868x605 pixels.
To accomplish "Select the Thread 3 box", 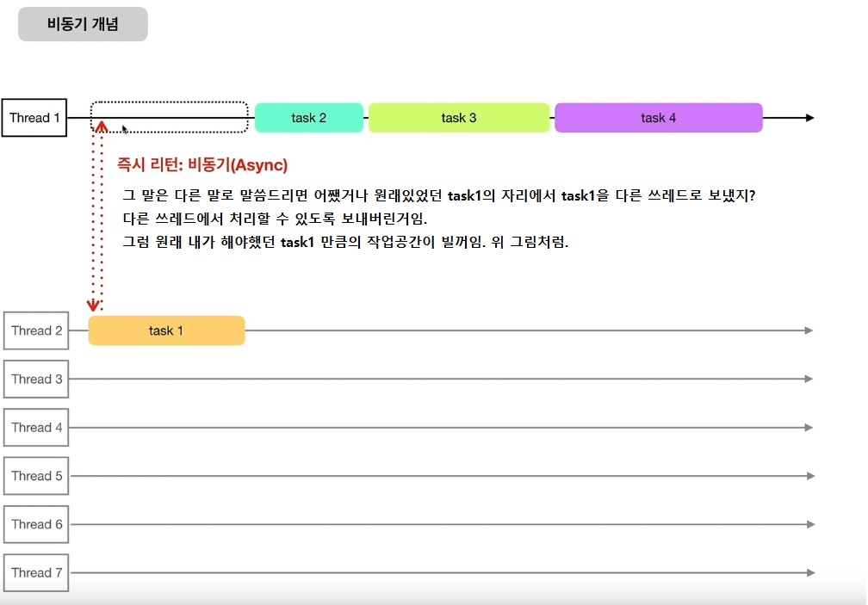I will pos(36,380).
